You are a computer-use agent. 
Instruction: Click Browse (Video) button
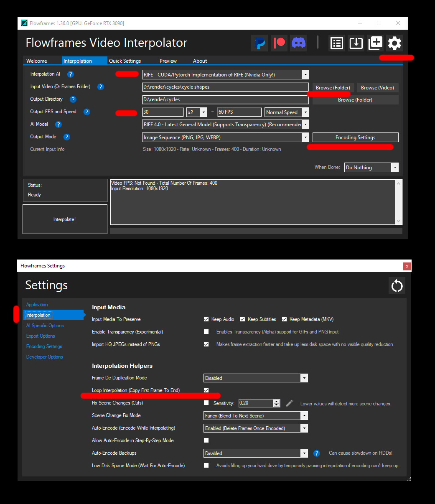tap(377, 87)
